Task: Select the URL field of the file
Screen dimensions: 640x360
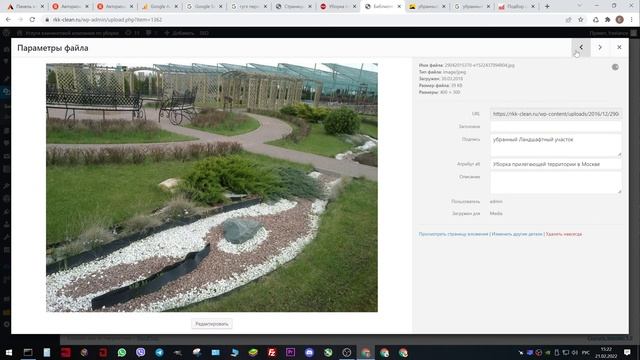Action: click(x=556, y=114)
